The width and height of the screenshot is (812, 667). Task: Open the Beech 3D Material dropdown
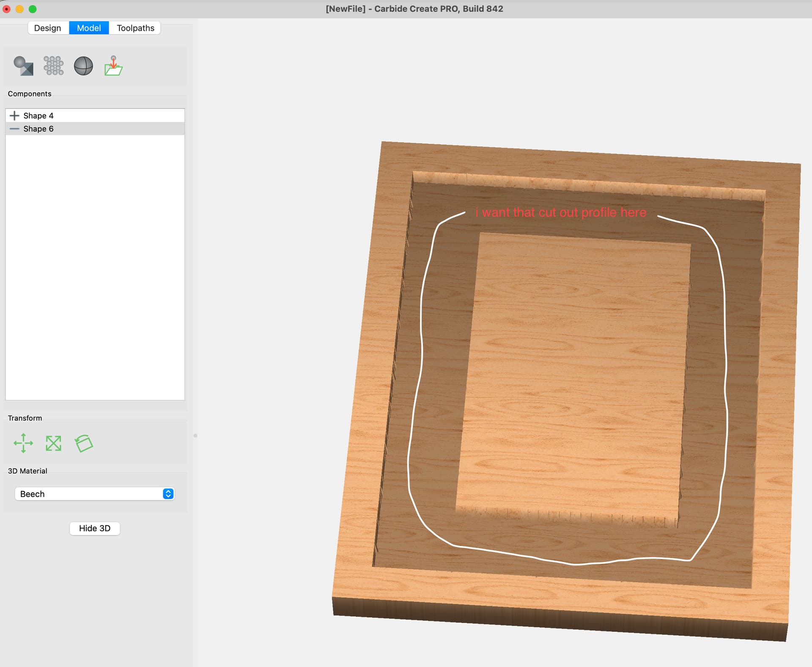(94, 494)
